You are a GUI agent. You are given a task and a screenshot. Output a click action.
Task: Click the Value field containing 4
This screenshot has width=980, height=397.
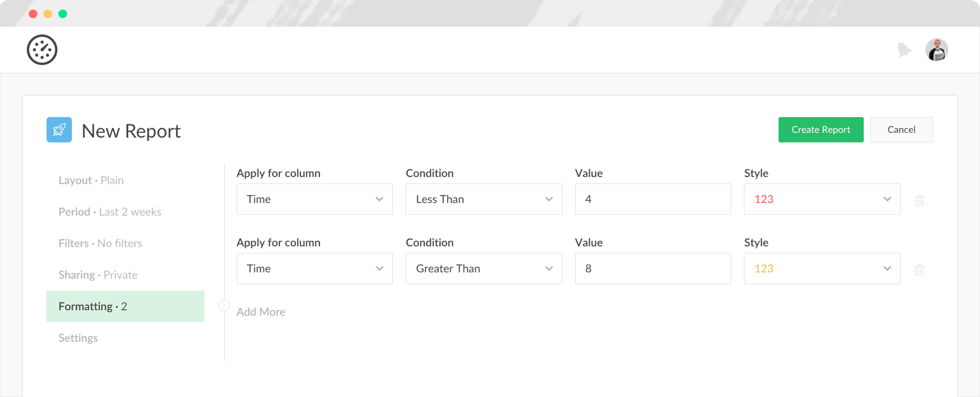point(653,199)
